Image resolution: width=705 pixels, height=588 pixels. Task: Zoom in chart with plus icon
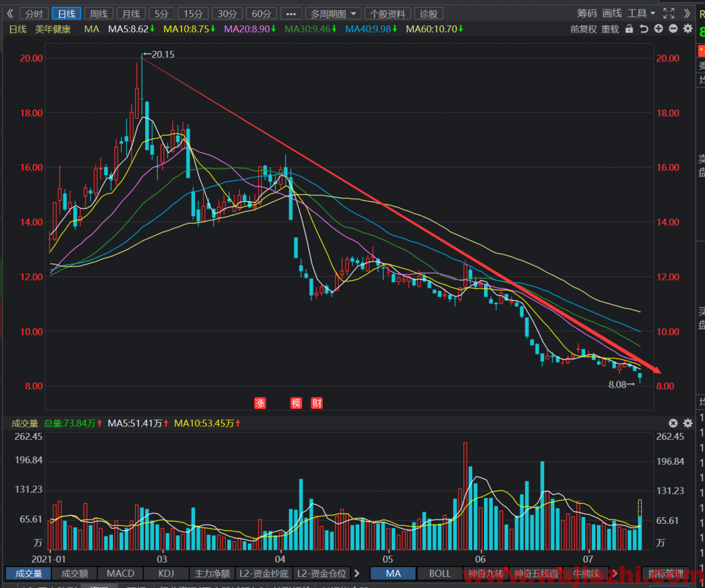tap(659, 29)
